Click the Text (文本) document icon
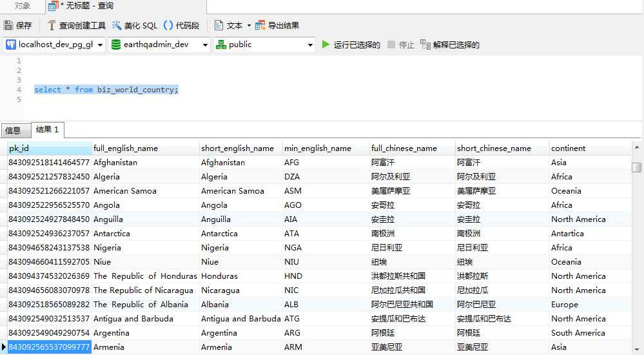The image size is (644, 355). pos(219,26)
